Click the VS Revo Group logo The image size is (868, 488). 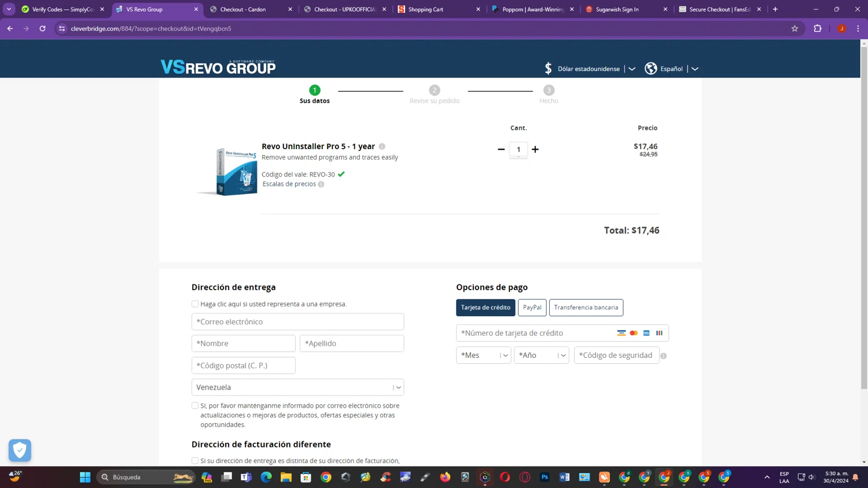pos(218,67)
